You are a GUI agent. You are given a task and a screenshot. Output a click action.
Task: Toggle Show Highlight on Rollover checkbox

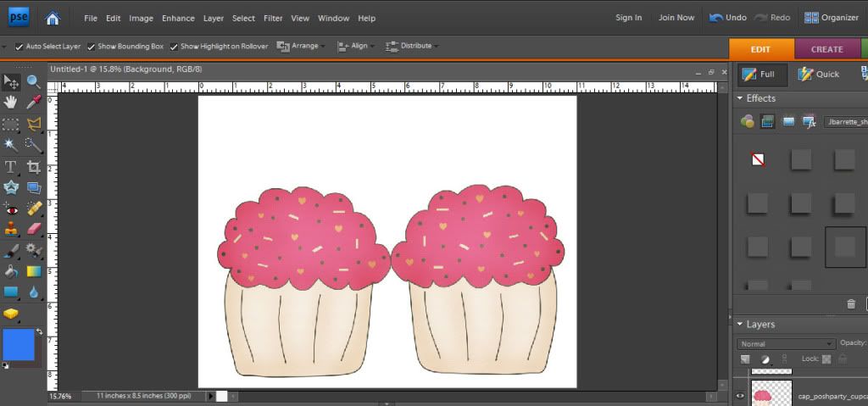coord(174,47)
